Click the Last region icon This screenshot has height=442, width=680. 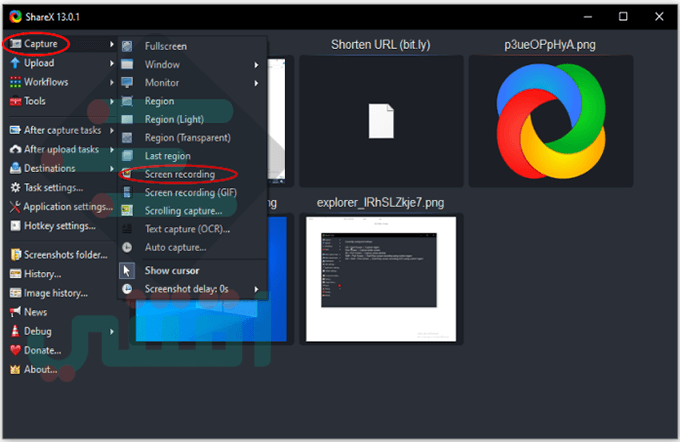127,156
